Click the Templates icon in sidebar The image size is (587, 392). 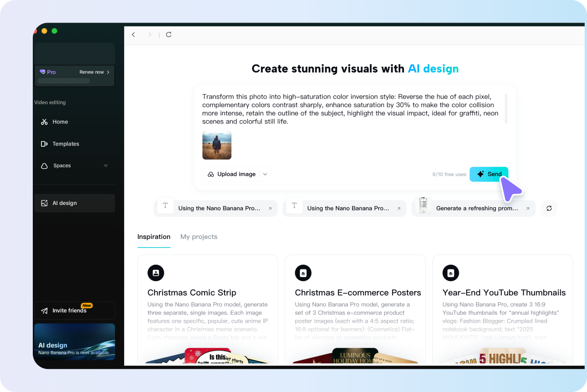tap(44, 144)
